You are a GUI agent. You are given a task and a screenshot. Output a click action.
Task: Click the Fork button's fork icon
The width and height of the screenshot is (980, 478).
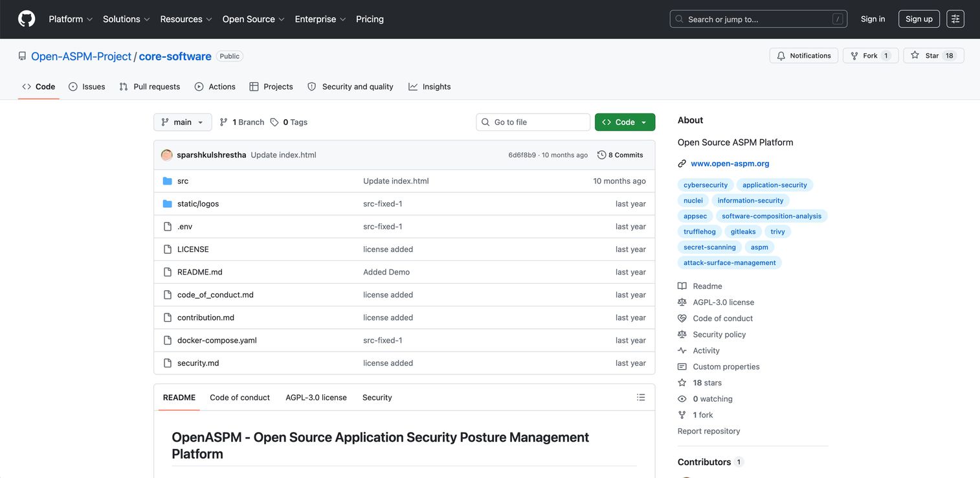[x=854, y=56]
